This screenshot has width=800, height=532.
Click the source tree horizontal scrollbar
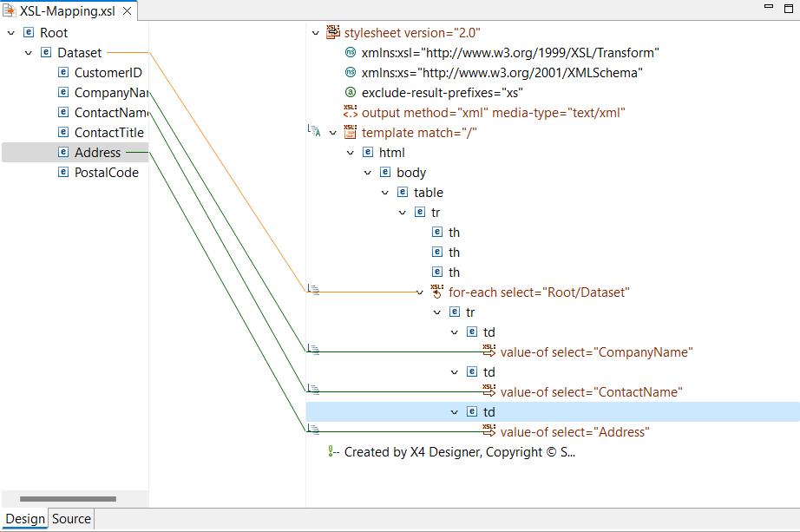[x=68, y=499]
